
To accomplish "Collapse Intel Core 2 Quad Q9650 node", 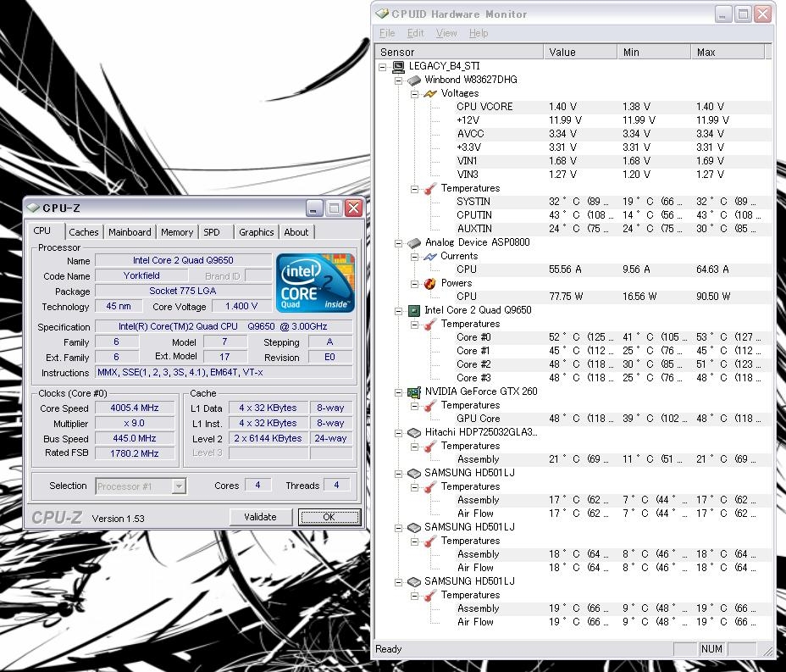I will (x=399, y=311).
